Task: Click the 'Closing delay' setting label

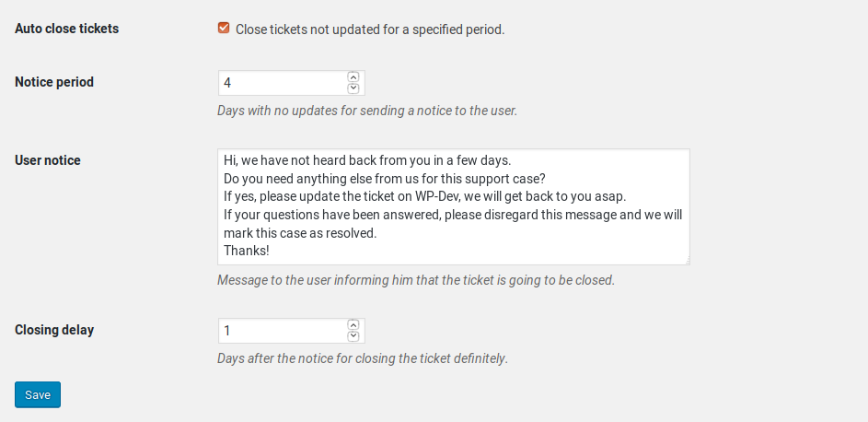Action: tap(54, 330)
